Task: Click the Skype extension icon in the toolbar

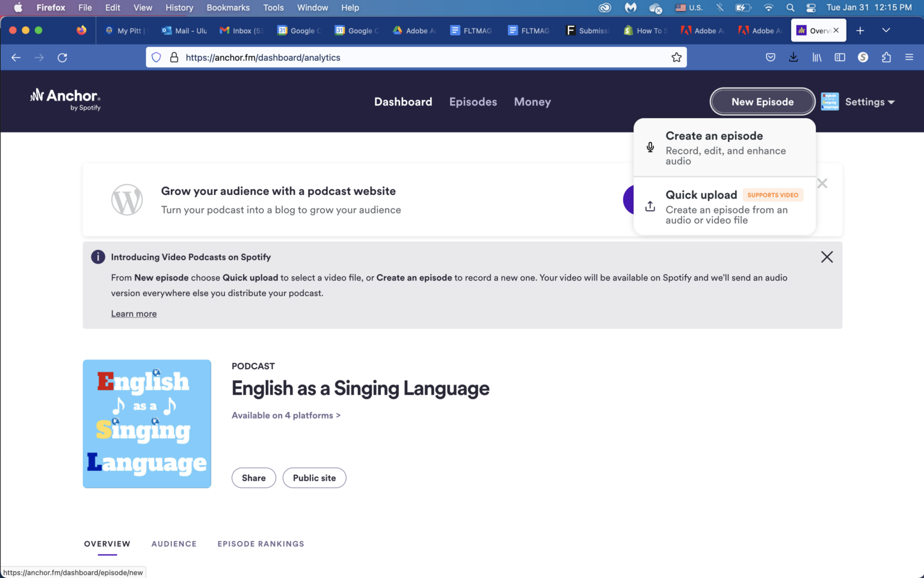Action: 863,57
